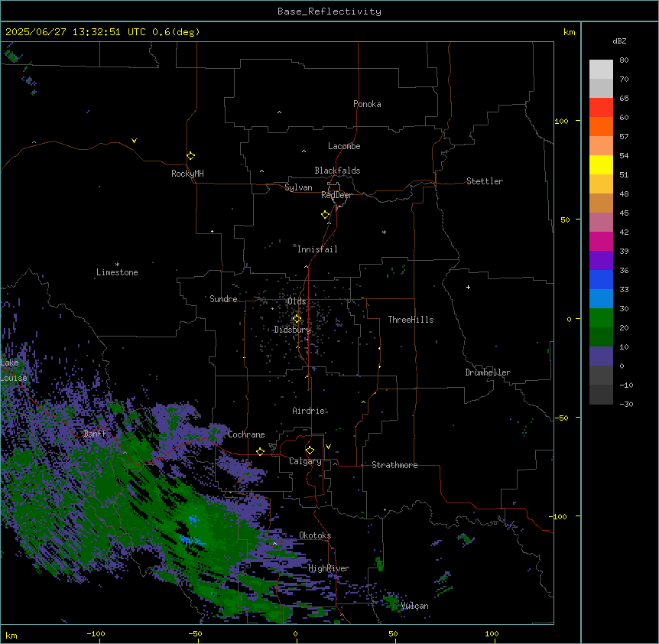Screen dimensions: 659x644
Task: Select the red 60-65 dBZ legend swatch
Action: (601, 108)
